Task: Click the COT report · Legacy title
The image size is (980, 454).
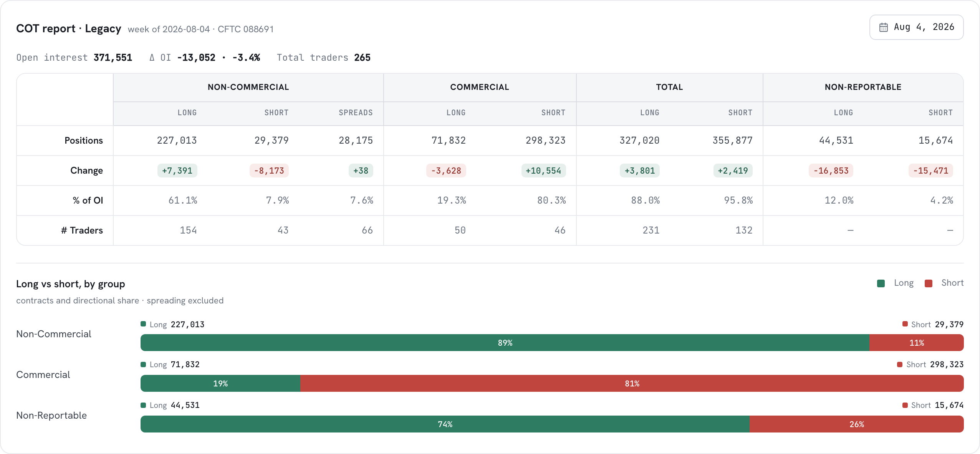Action: coord(69,29)
